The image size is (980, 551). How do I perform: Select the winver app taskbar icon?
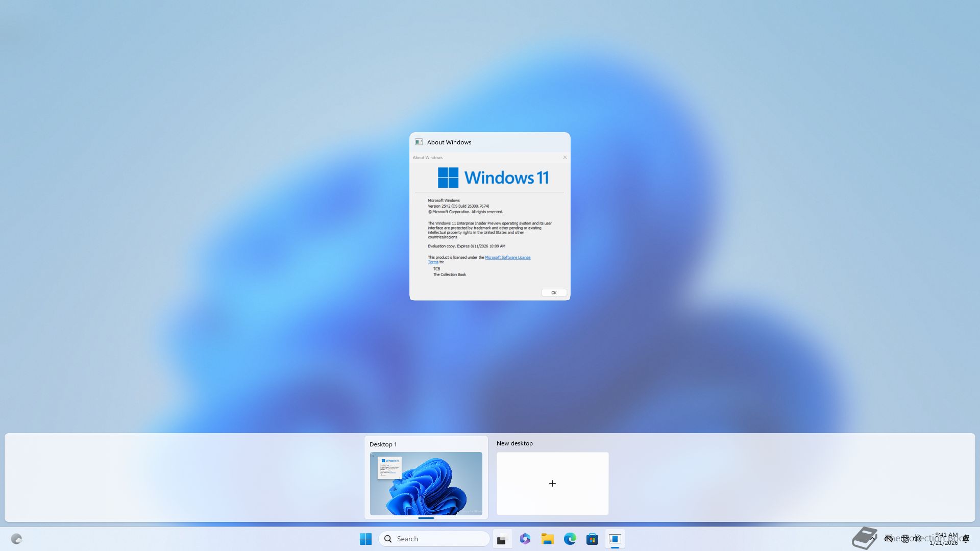click(x=615, y=539)
